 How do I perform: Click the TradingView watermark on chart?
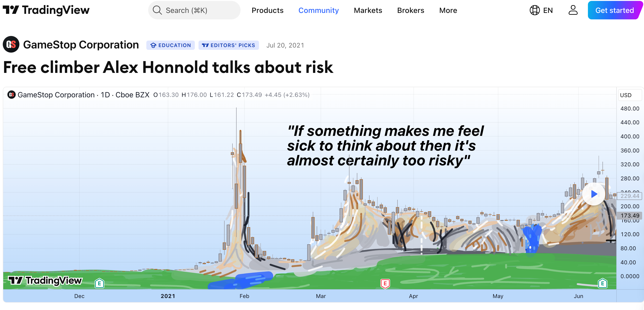pos(45,280)
